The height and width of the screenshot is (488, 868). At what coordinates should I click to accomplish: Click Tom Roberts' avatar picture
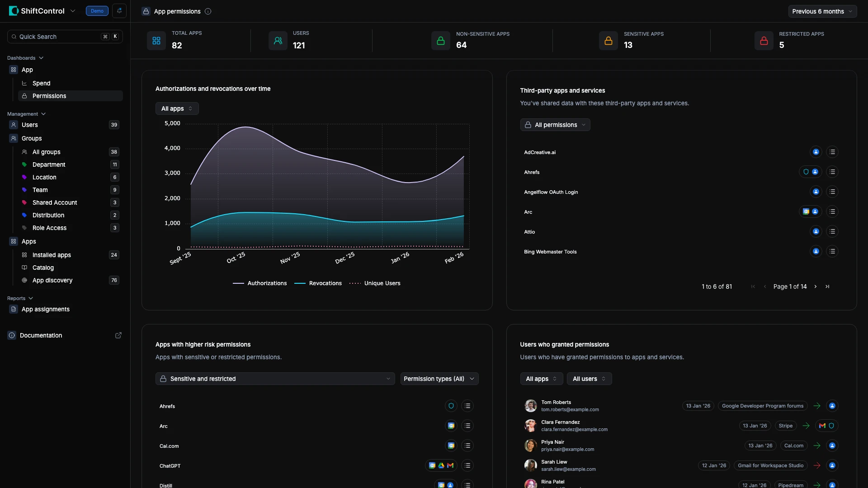click(530, 406)
